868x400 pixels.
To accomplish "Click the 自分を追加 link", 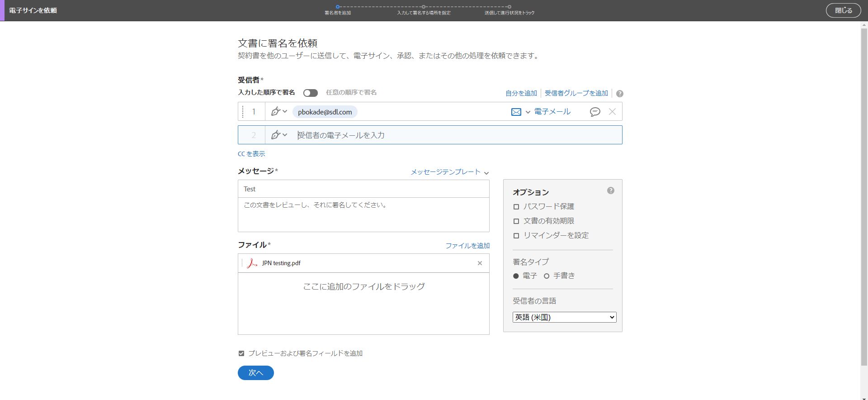I will [x=521, y=93].
